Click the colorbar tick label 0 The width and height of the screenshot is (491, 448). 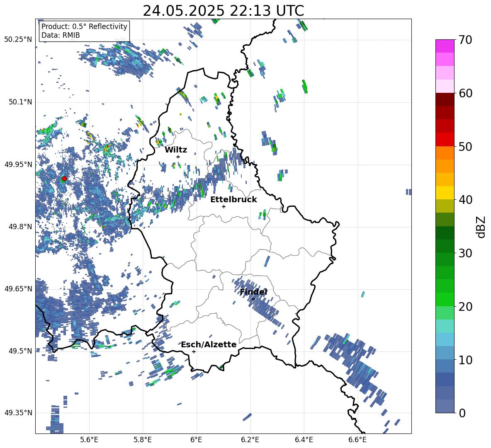tap(462, 413)
